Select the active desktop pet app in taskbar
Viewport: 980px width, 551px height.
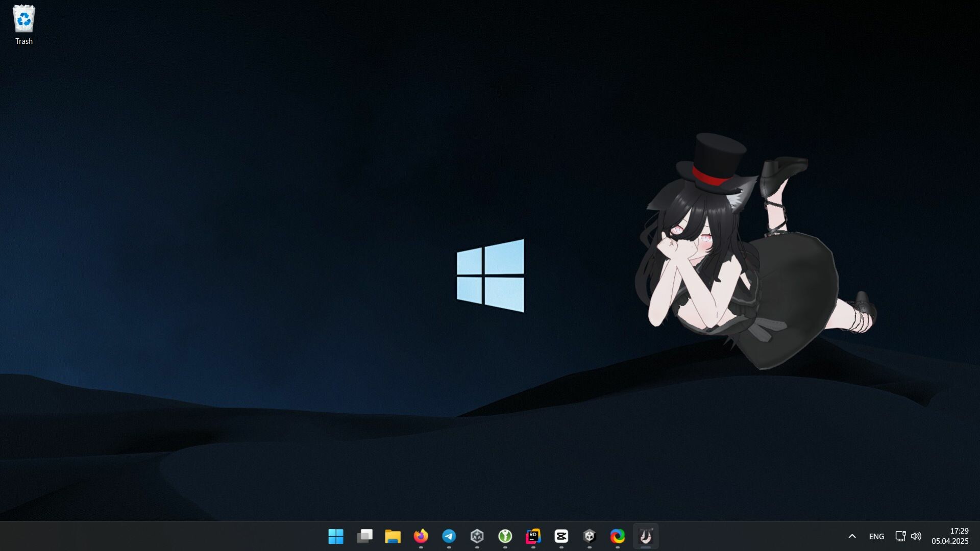click(x=645, y=536)
